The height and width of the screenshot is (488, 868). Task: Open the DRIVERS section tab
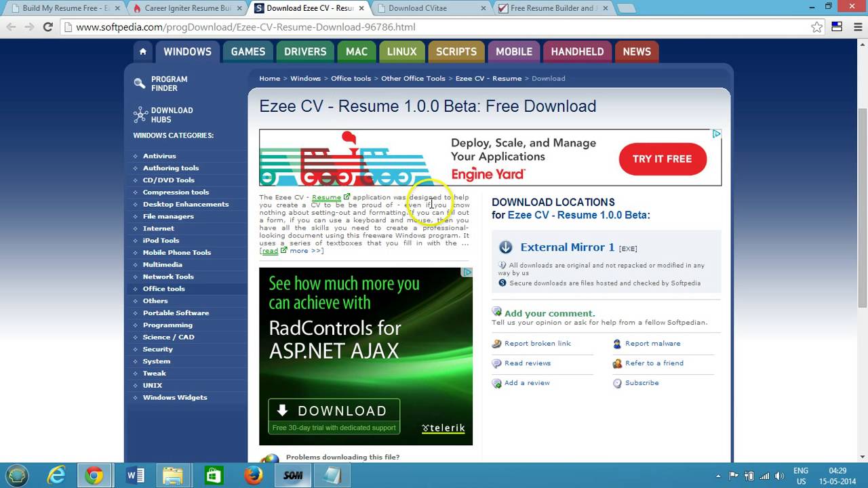[305, 52]
